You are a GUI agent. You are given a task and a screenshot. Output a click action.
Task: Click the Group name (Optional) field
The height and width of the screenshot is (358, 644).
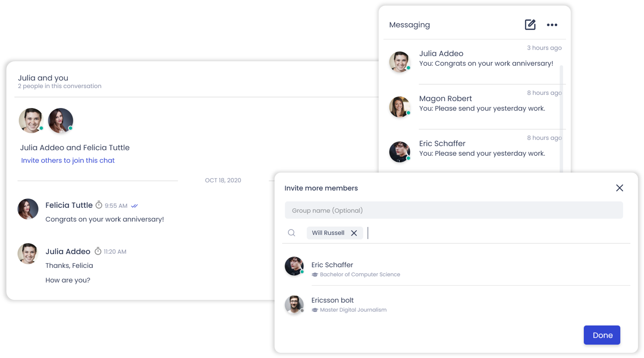[x=453, y=210]
